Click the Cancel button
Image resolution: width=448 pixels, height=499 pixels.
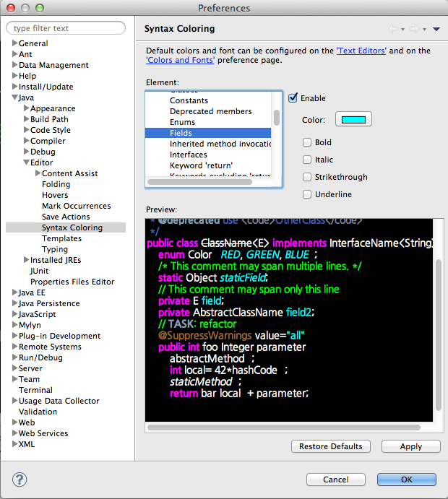pyautogui.click(x=336, y=480)
